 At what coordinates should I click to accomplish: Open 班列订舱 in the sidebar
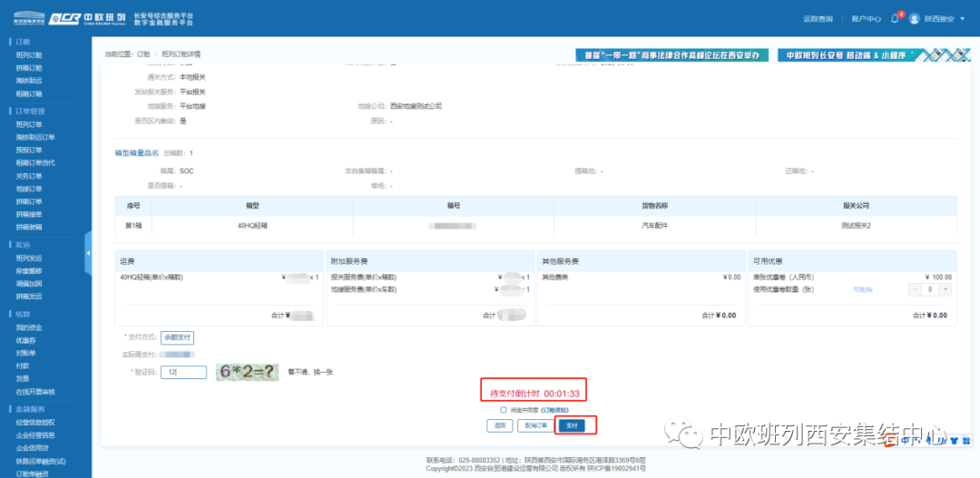click(29, 55)
